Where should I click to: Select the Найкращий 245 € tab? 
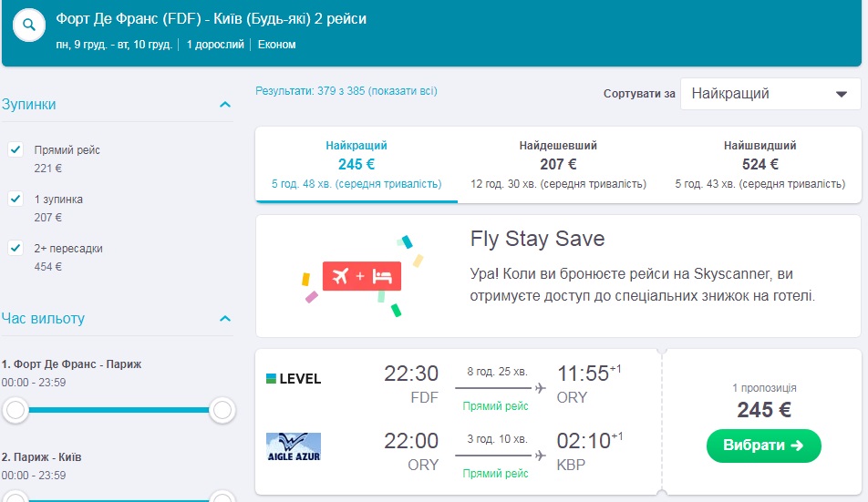point(356,164)
